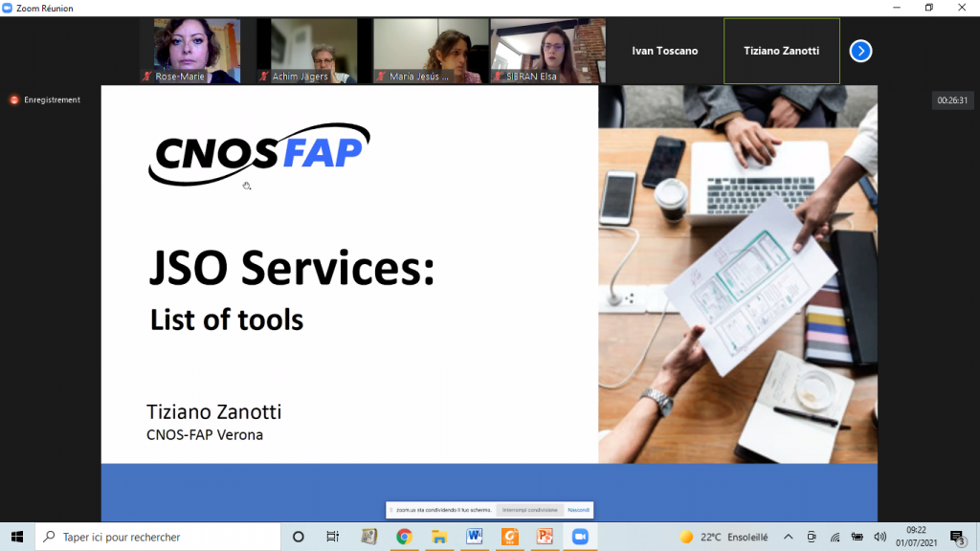Open the clock and date 09:22

click(916, 537)
